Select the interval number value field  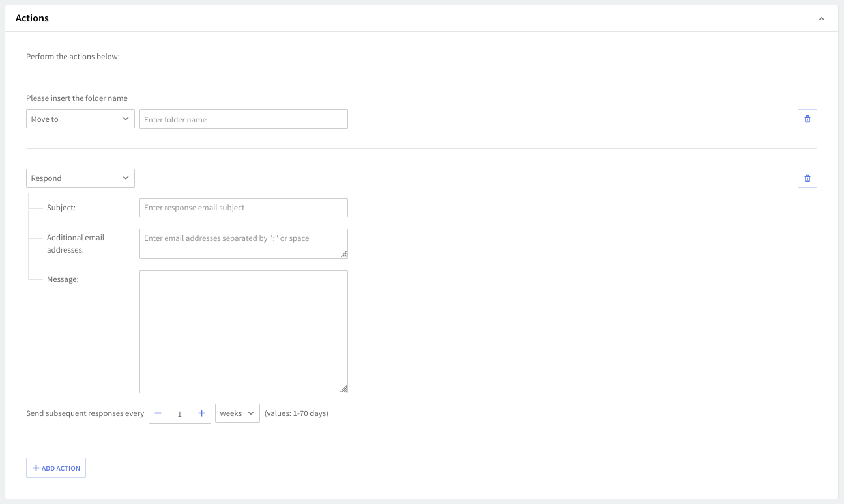180,413
